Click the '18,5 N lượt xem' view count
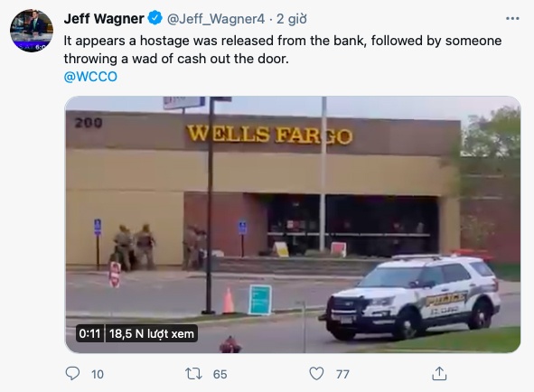 click(152, 333)
